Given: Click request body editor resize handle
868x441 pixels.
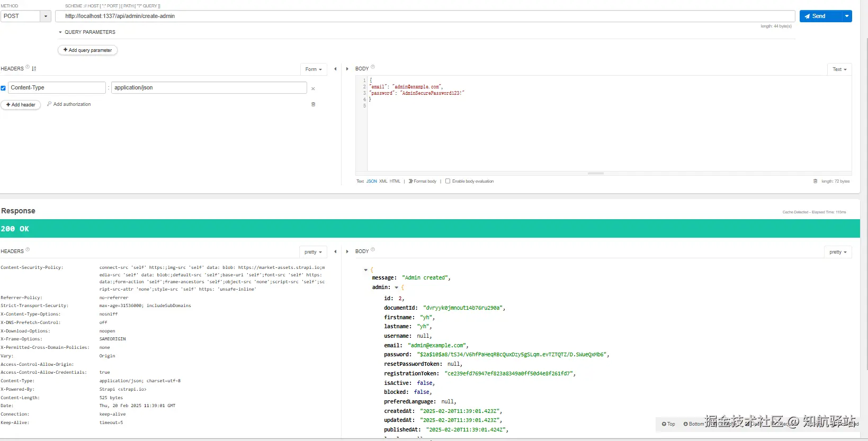Looking at the screenshot, I should pos(596,173).
